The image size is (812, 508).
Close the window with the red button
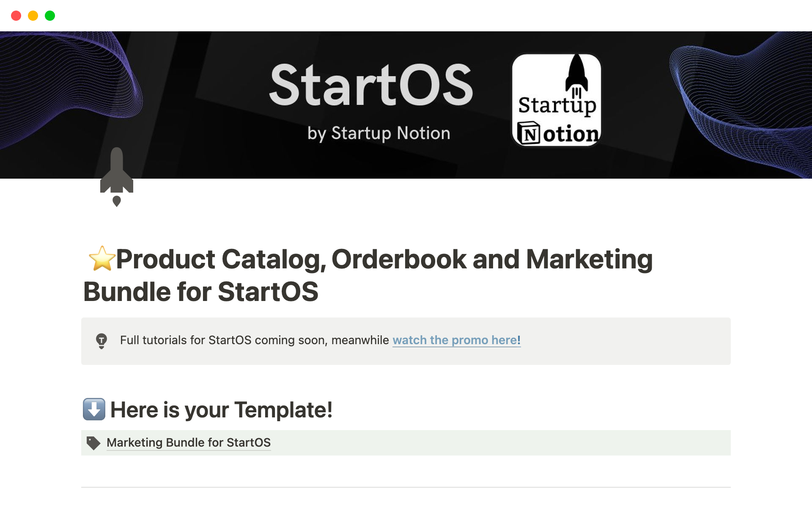pyautogui.click(x=16, y=16)
